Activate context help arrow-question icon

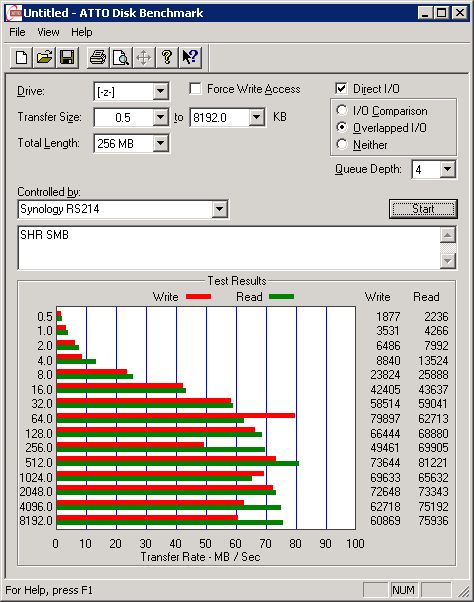(x=190, y=58)
